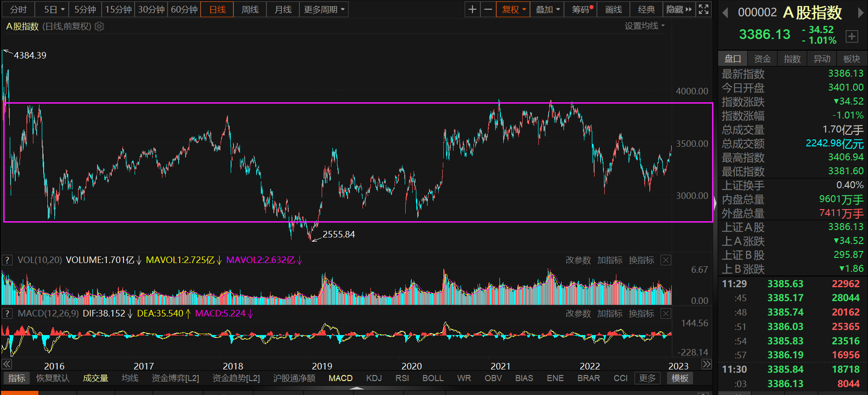Open the 模板 template button
The width and height of the screenshot is (868, 395).
(680, 378)
